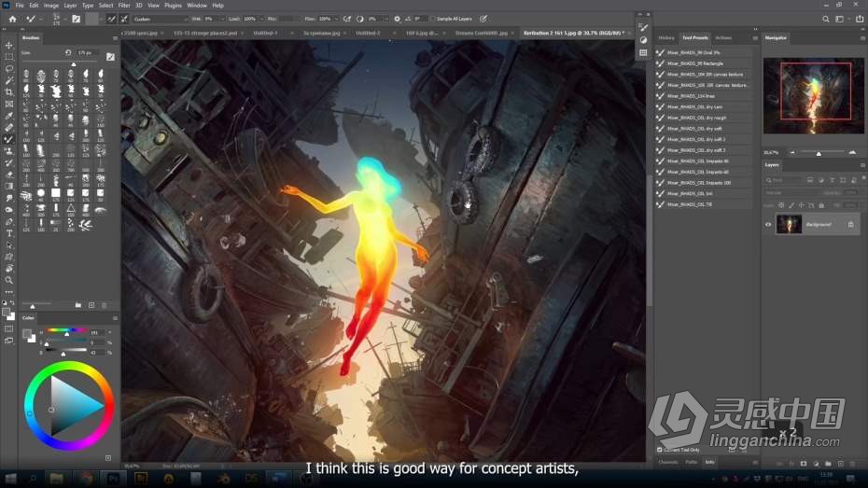The width and height of the screenshot is (868, 488).
Task: Toggle load brush after each stroke
Action: click(111, 19)
